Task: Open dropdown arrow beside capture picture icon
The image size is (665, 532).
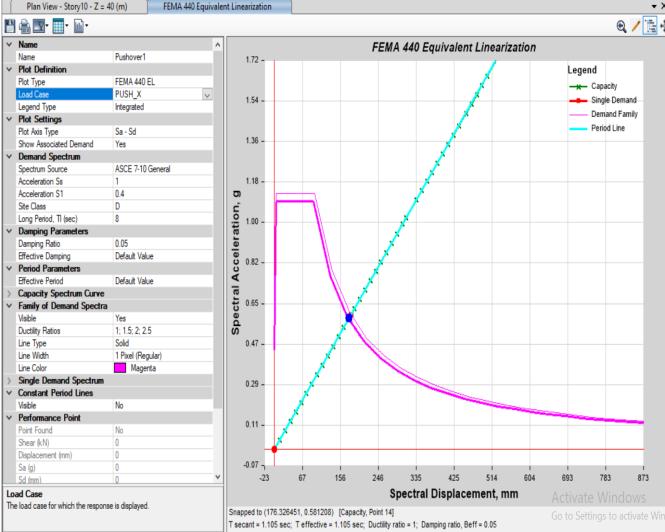Action: click(47, 26)
